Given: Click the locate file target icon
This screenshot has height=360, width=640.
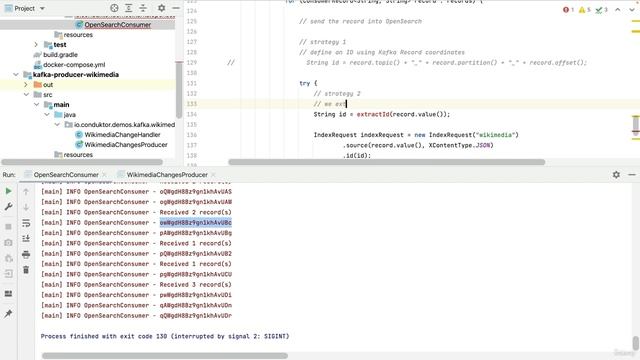Looking at the screenshot, I should [x=114, y=8].
